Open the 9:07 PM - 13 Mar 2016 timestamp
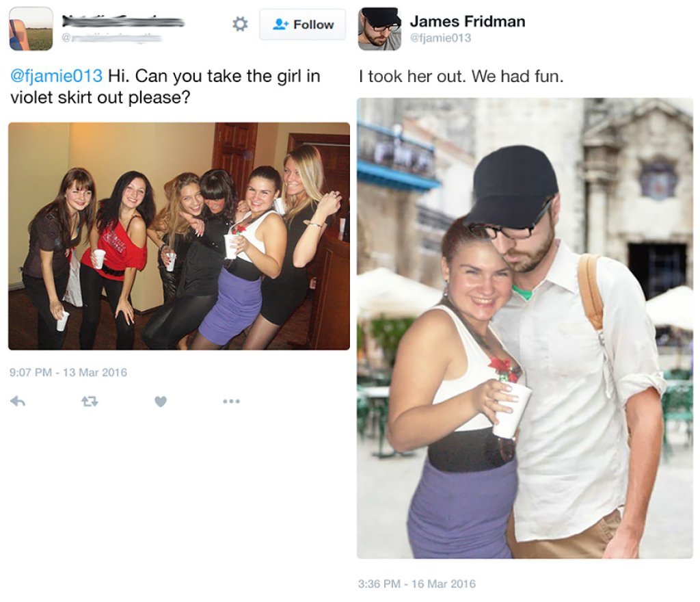700x602 pixels. [68, 372]
